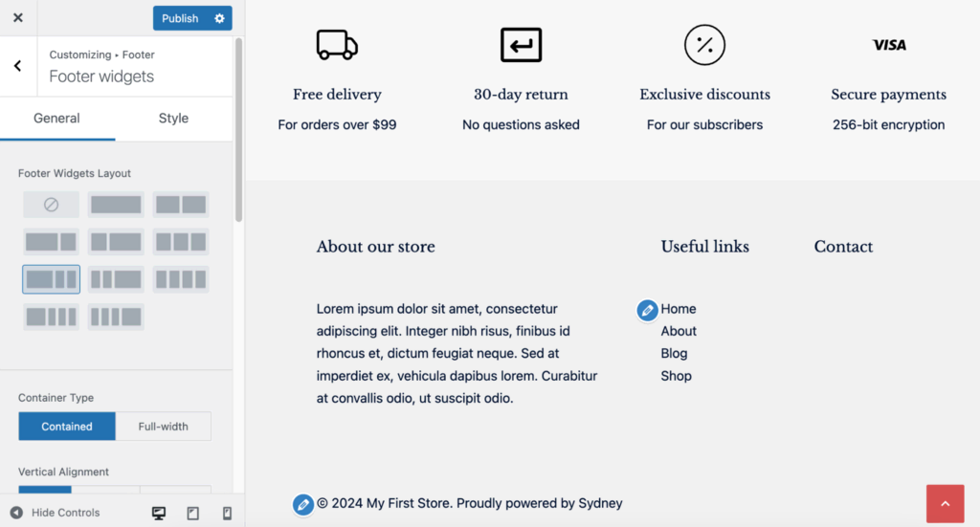Switch to the Style tab
The image size is (980, 527).
tap(173, 119)
